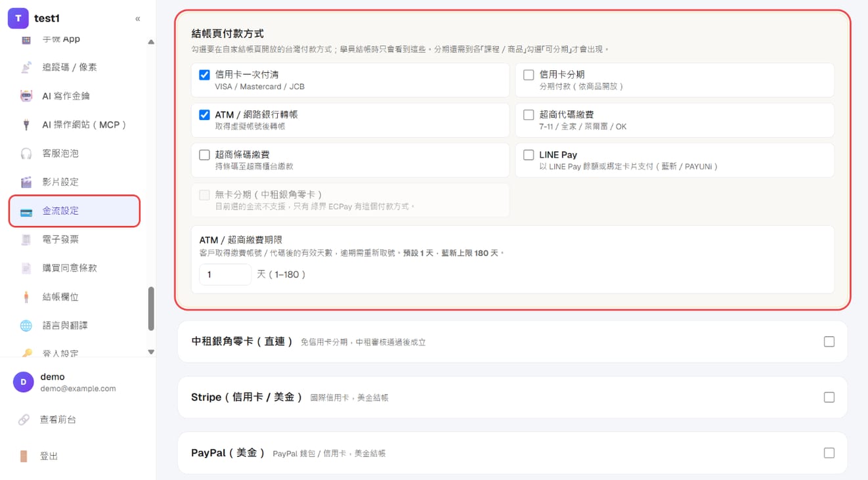Image resolution: width=868 pixels, height=480 pixels.
Task: Enable 中租銀角零卡（直連）checkbox
Action: (829, 341)
